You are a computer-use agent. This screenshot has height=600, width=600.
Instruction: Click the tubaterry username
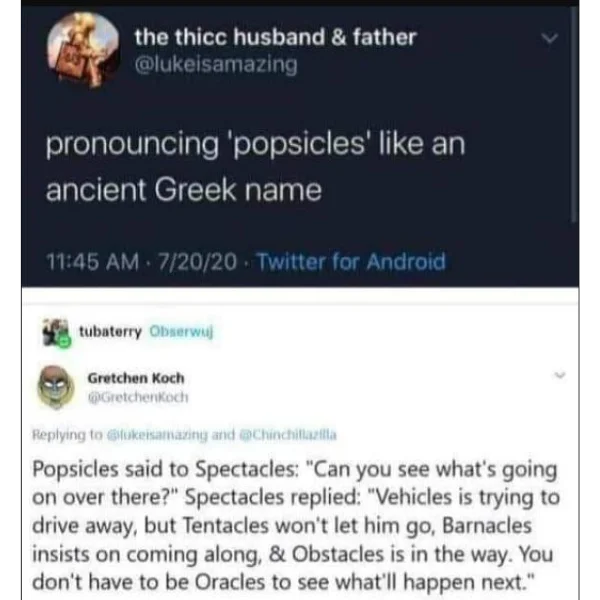[110, 331]
